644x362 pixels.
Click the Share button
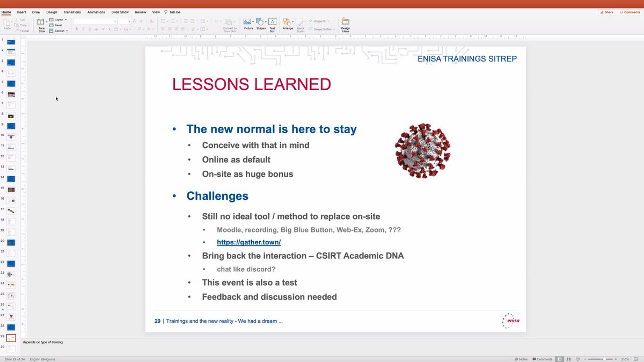tap(606, 12)
